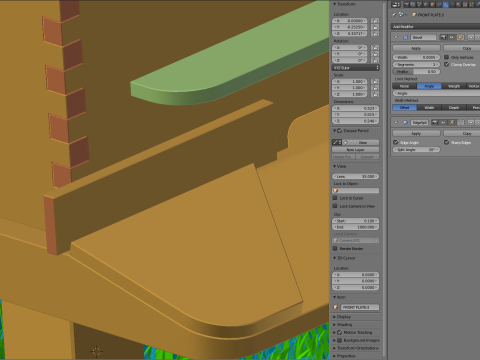This screenshot has height=360, width=480.
Task: Select Weight limit method
Action: point(454,86)
